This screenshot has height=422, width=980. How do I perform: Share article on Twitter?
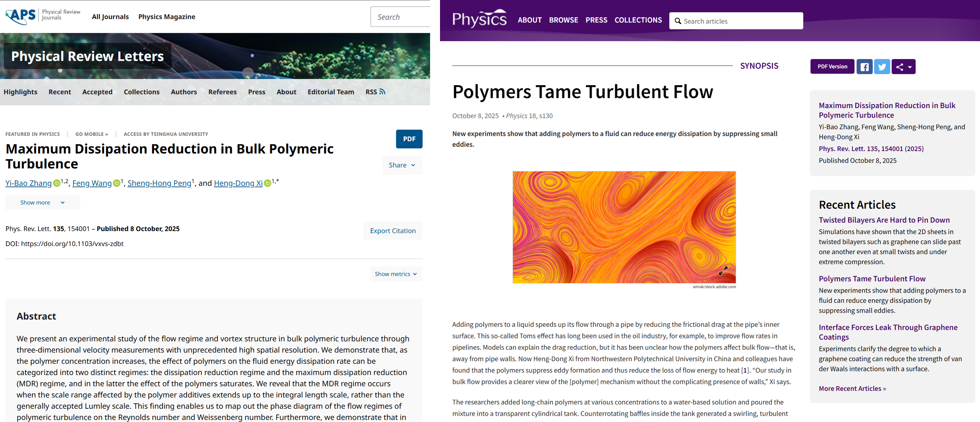[x=882, y=67]
